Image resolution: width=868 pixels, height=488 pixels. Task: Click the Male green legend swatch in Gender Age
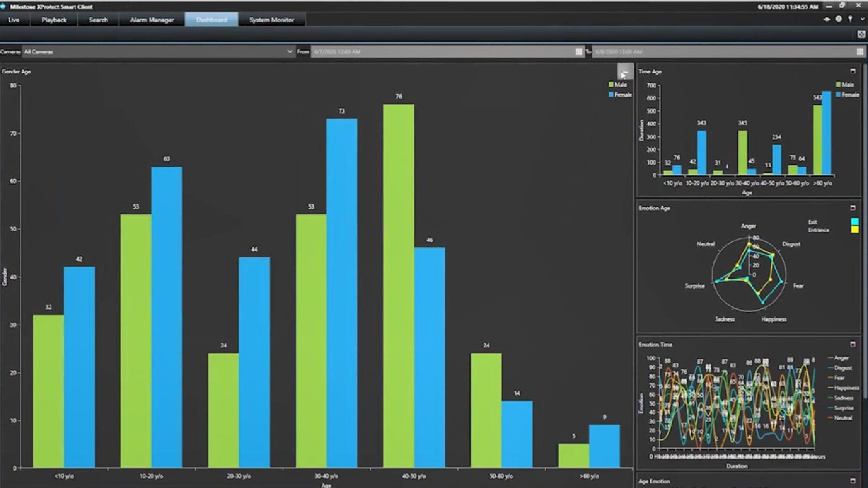611,84
